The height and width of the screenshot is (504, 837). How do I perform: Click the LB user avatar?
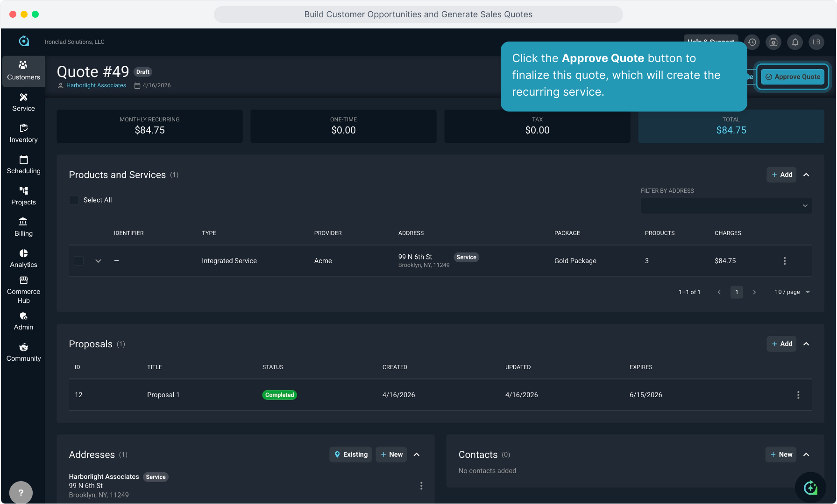pos(816,42)
